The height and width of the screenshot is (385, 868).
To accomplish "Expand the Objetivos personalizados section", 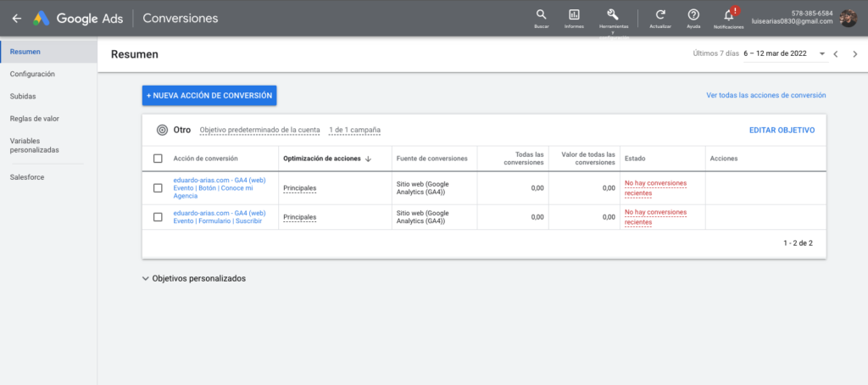I will coord(194,279).
